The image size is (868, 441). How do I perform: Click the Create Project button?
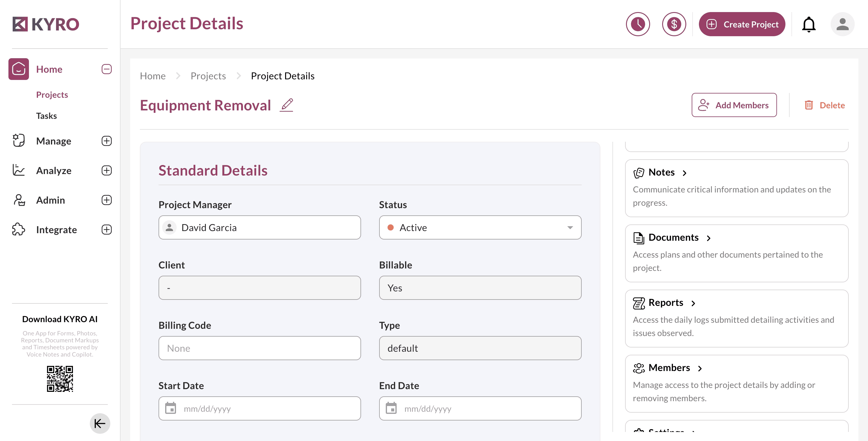[x=742, y=24]
